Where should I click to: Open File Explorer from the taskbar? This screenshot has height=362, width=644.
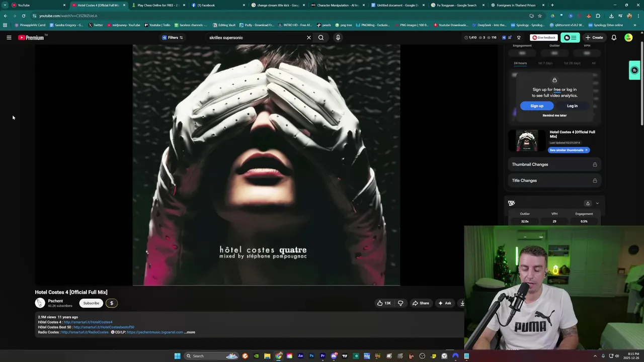pos(267,356)
